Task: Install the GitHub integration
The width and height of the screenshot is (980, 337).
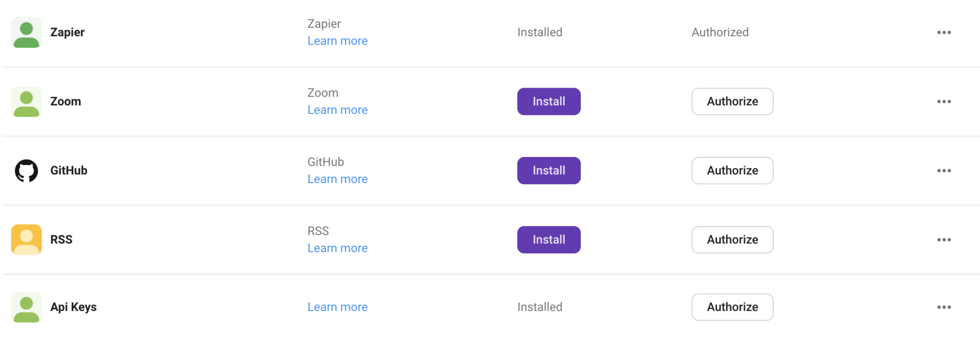Action: click(548, 170)
